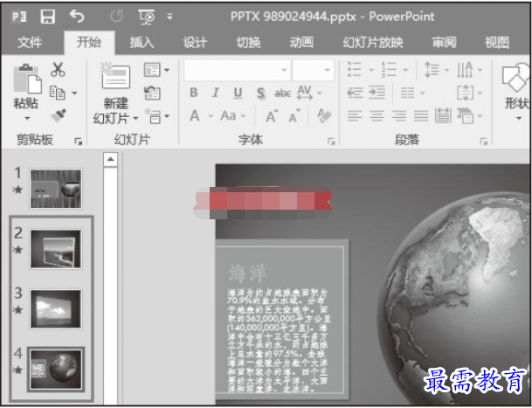This screenshot has width=532, height=408.
Task: Click the Redo button in title bar
Action: tap(117, 17)
